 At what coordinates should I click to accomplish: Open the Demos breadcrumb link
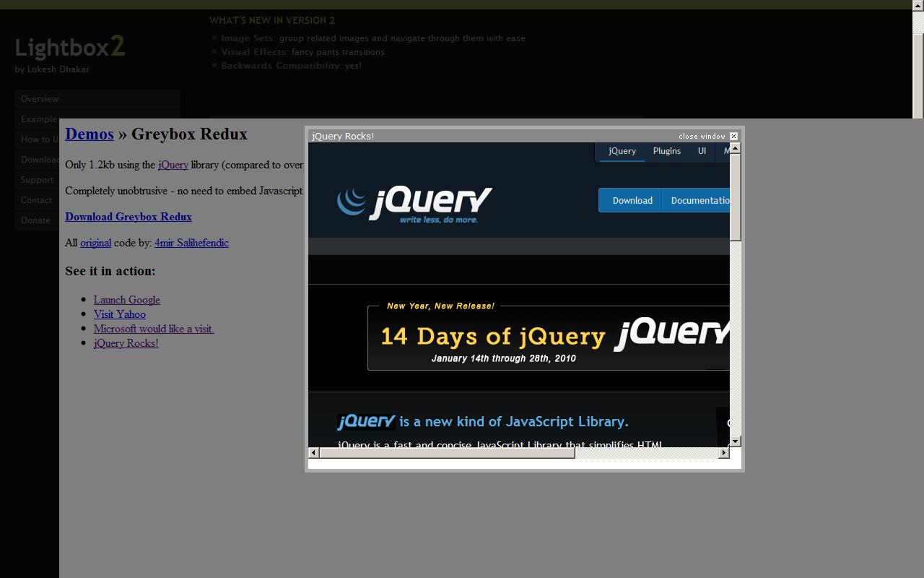click(90, 134)
